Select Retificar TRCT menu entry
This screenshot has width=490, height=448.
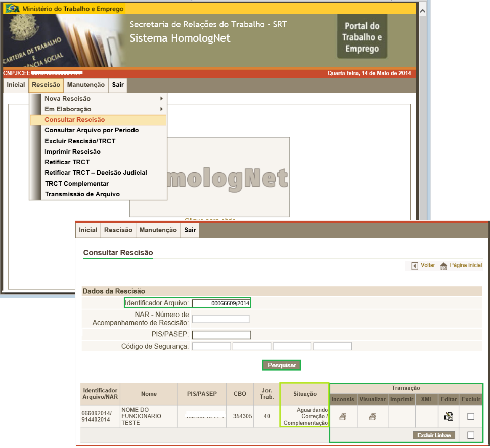67,162
